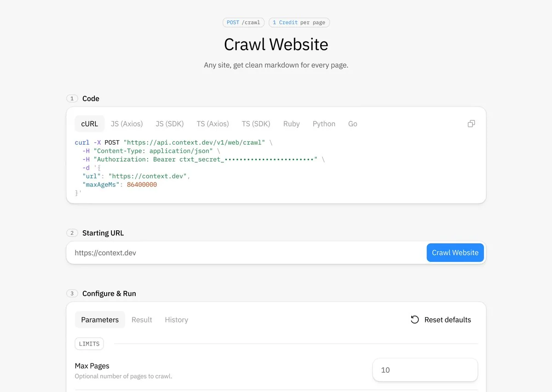Click the tagline "Any site, get clean markdown"
552x392 pixels.
point(276,65)
